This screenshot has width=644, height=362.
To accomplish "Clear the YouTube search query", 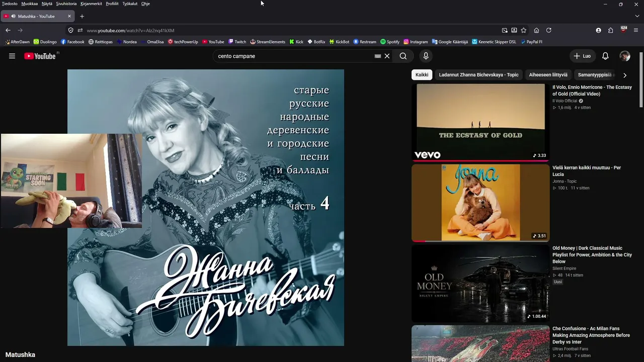I will [387, 56].
